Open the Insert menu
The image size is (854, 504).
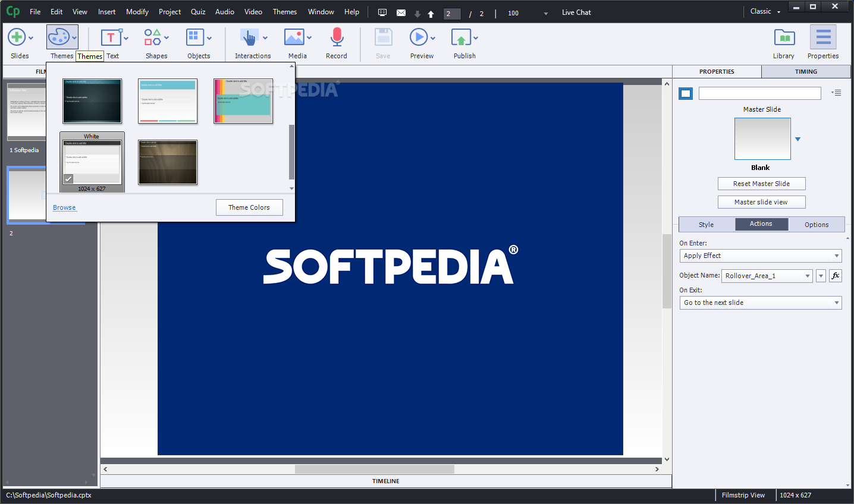[x=107, y=12]
